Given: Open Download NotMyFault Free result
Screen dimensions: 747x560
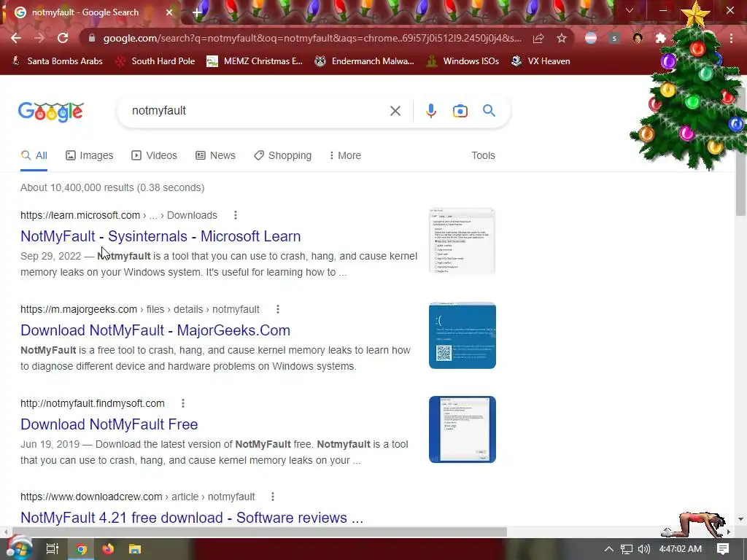Looking at the screenshot, I should pyautogui.click(x=109, y=424).
